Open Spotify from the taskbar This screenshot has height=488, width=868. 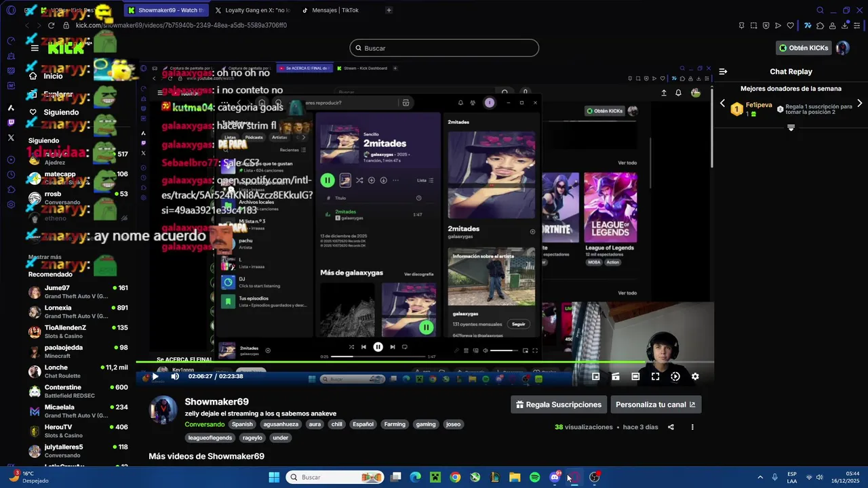pyautogui.click(x=534, y=477)
